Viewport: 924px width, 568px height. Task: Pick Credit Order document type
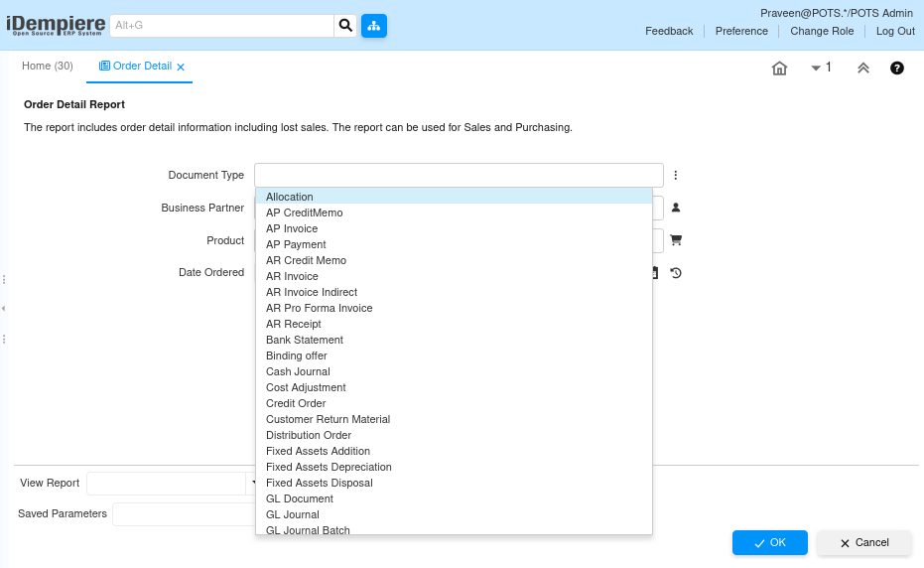click(x=454, y=403)
